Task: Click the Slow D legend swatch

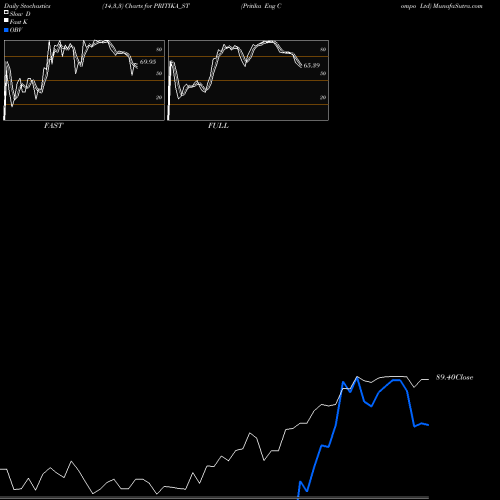Action: 6,12
